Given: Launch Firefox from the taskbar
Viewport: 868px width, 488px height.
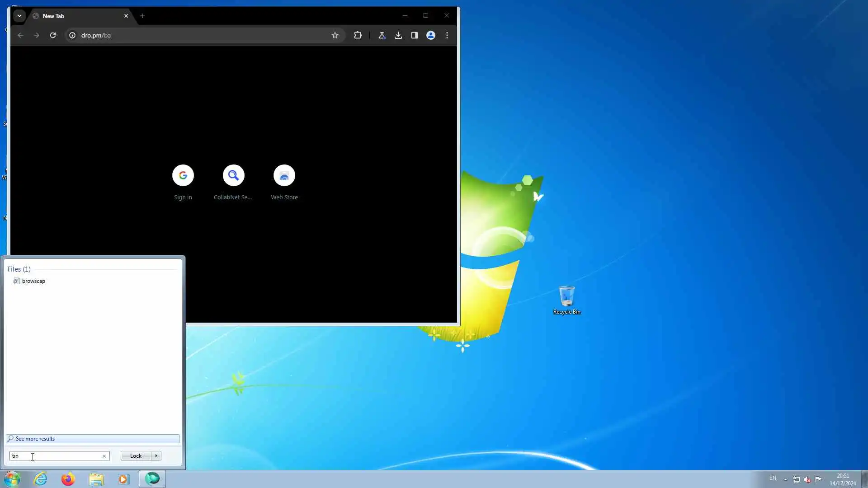Looking at the screenshot, I should (x=68, y=479).
